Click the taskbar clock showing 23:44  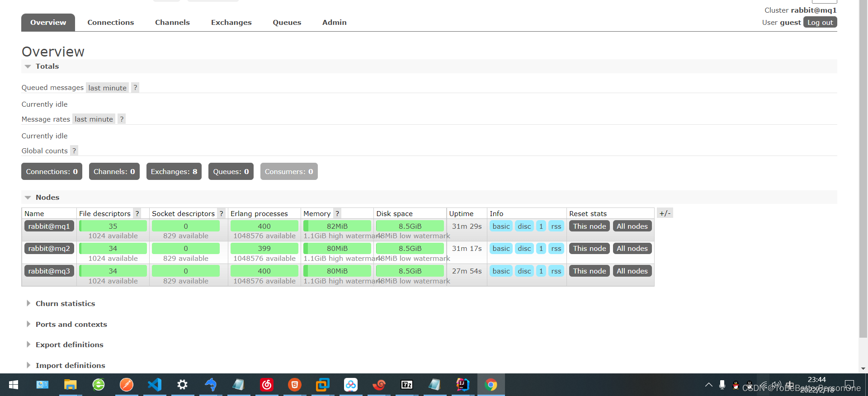click(x=816, y=385)
